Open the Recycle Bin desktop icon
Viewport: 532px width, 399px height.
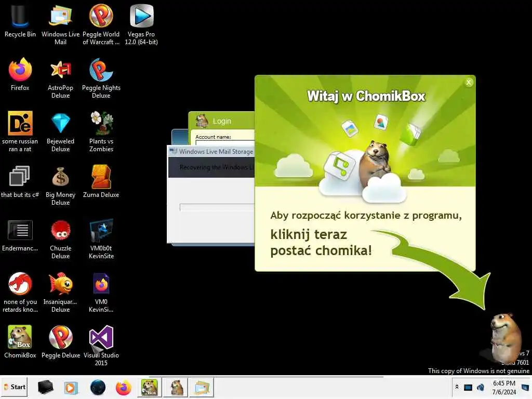pos(20,21)
